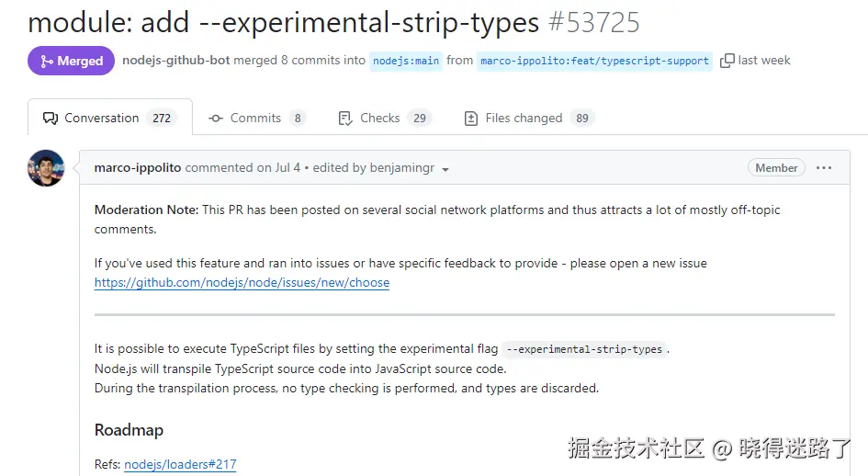This screenshot has width=868, height=476.
Task: Switch to the Commits tab
Action: (255, 119)
